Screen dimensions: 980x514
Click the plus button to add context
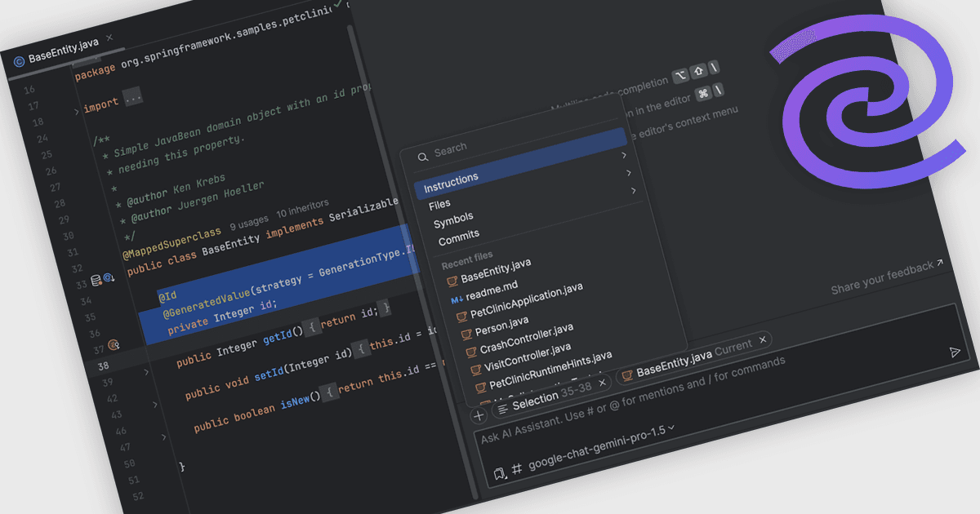point(479,415)
